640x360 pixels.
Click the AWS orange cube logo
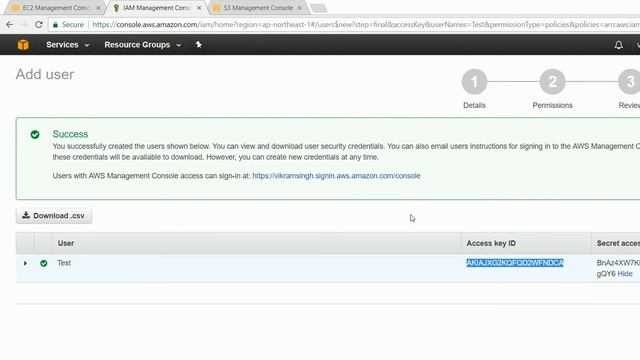point(23,44)
